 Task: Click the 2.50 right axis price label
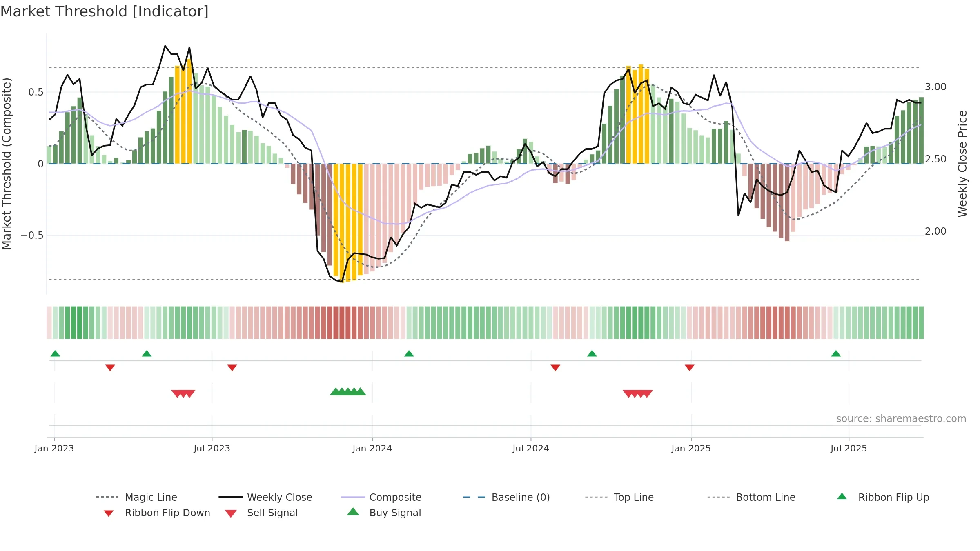pyautogui.click(x=935, y=159)
